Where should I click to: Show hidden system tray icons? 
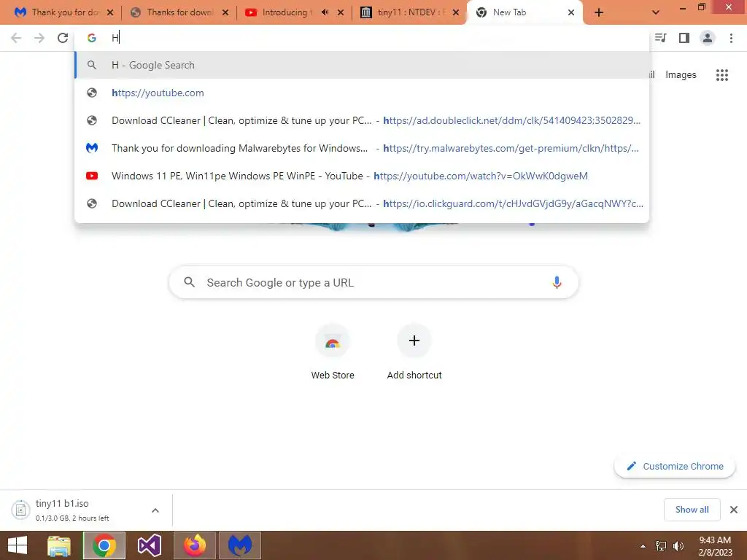(643, 546)
